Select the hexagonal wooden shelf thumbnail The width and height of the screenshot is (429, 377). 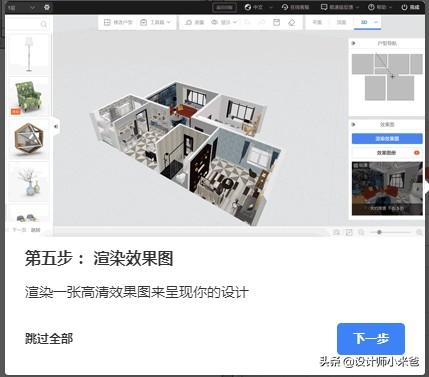click(29, 139)
